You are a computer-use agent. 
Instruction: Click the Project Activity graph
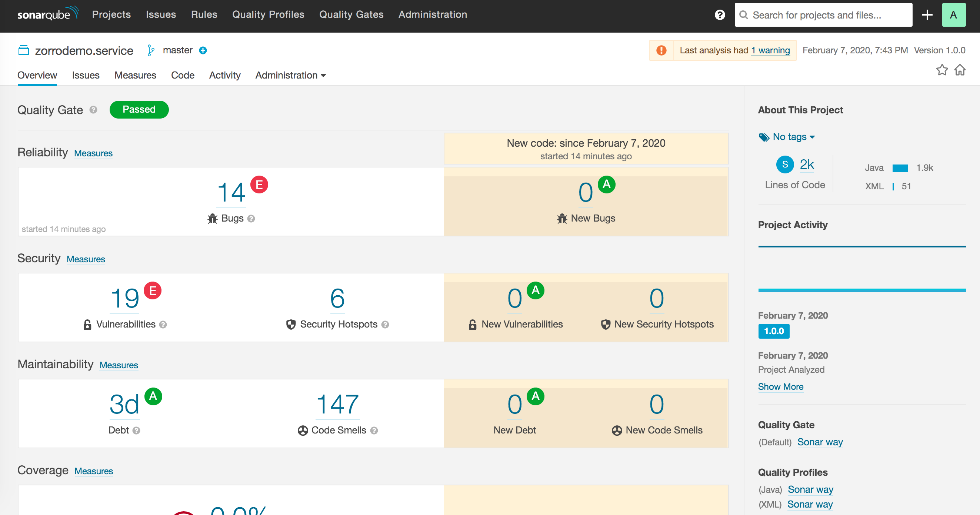[x=862, y=269]
